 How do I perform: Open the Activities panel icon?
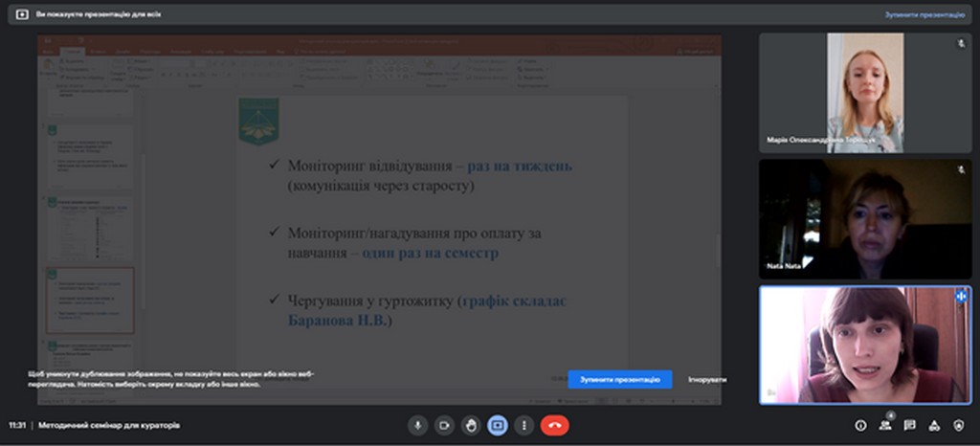935,425
